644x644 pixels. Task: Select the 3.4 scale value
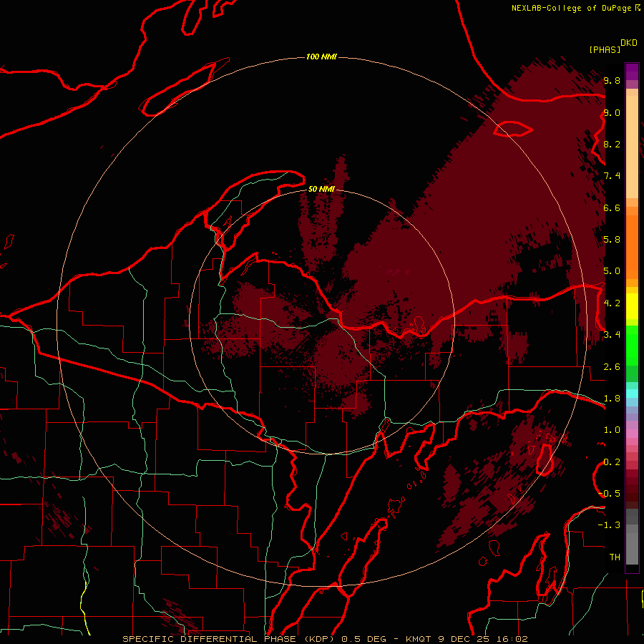[x=612, y=335]
